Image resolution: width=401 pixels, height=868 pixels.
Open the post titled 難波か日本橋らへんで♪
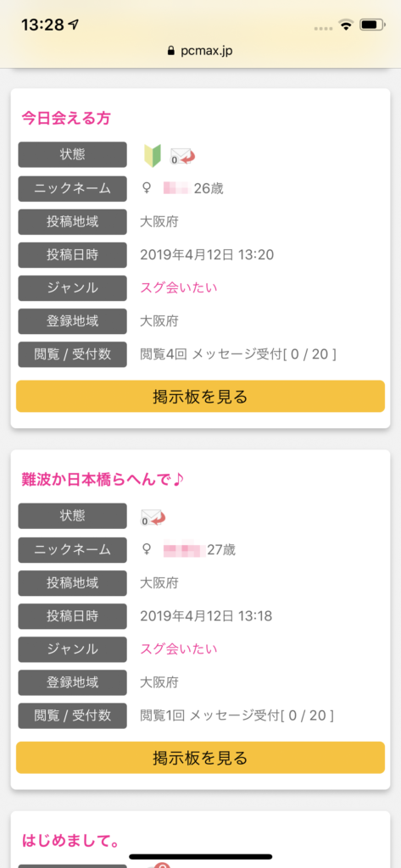coord(103,480)
